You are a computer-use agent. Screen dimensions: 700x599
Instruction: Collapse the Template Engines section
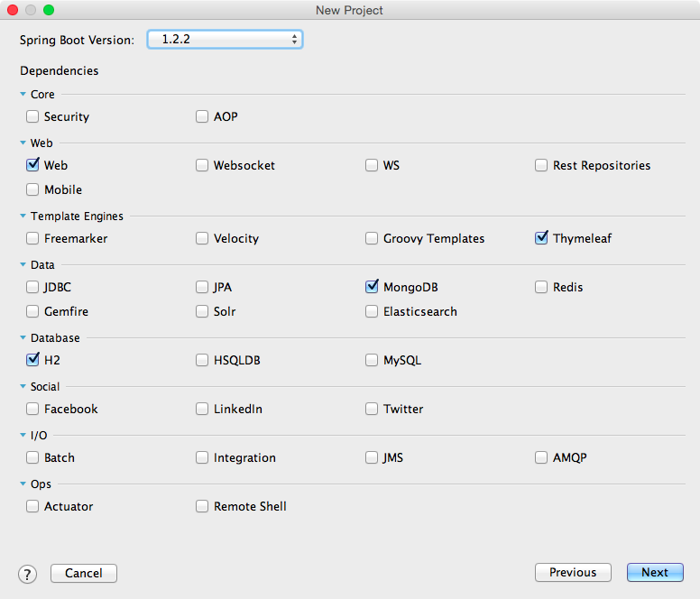(x=23, y=216)
